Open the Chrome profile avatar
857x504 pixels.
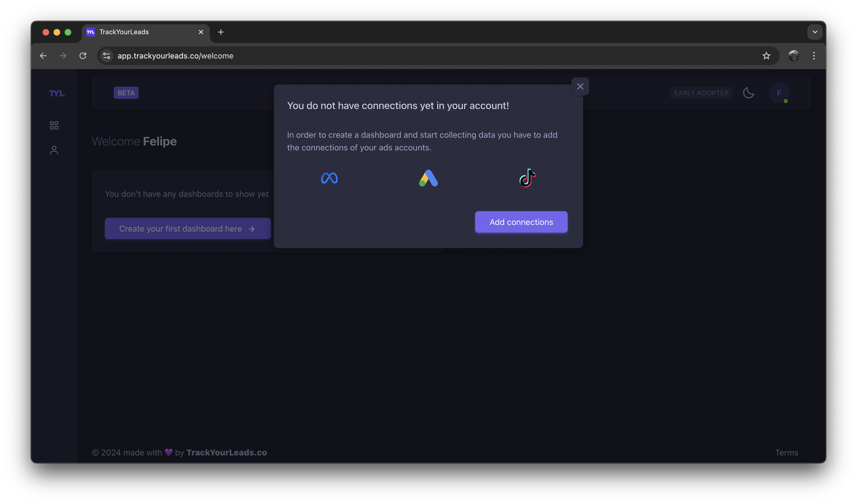(x=794, y=56)
